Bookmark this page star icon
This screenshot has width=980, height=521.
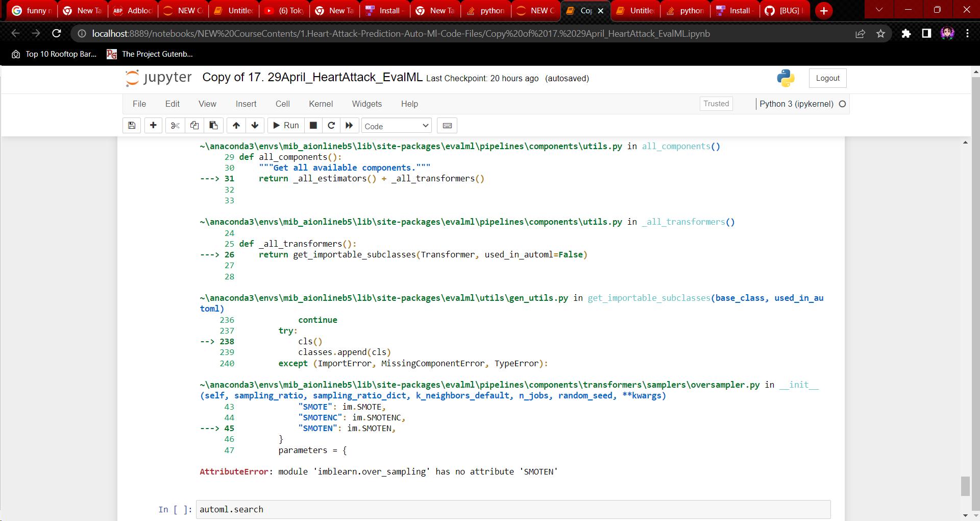880,34
